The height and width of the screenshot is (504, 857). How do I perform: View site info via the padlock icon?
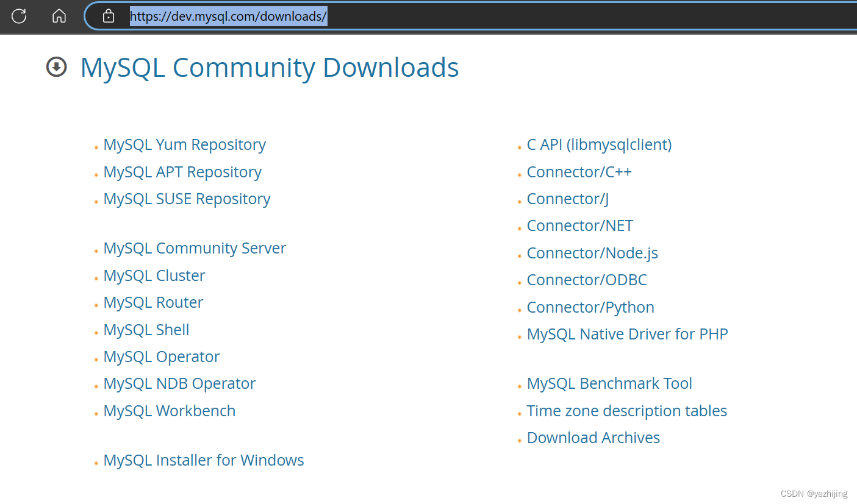tap(109, 16)
